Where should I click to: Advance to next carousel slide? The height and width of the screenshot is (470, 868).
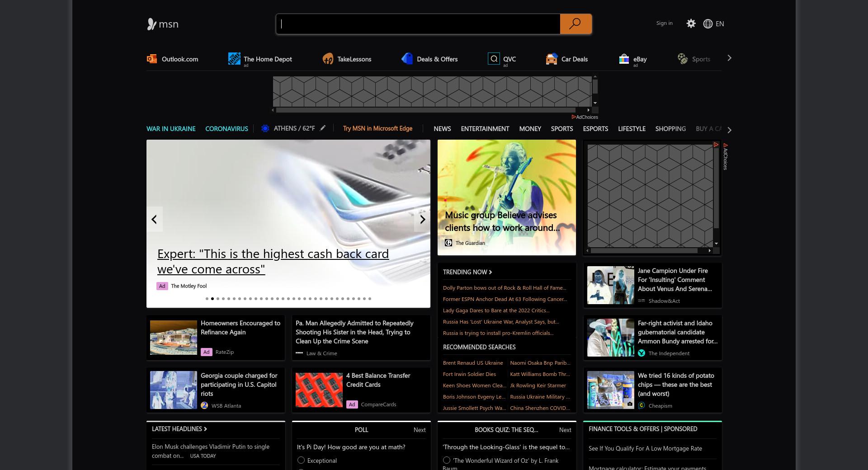tap(422, 219)
